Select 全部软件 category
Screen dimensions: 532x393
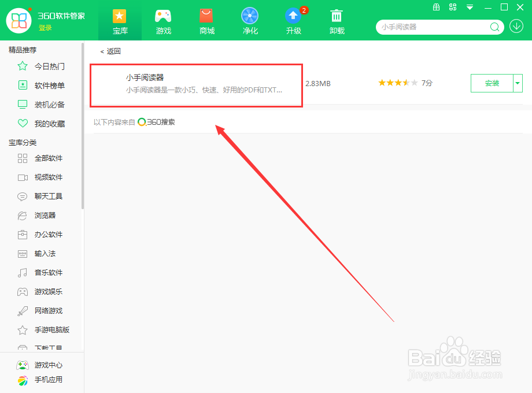49,158
